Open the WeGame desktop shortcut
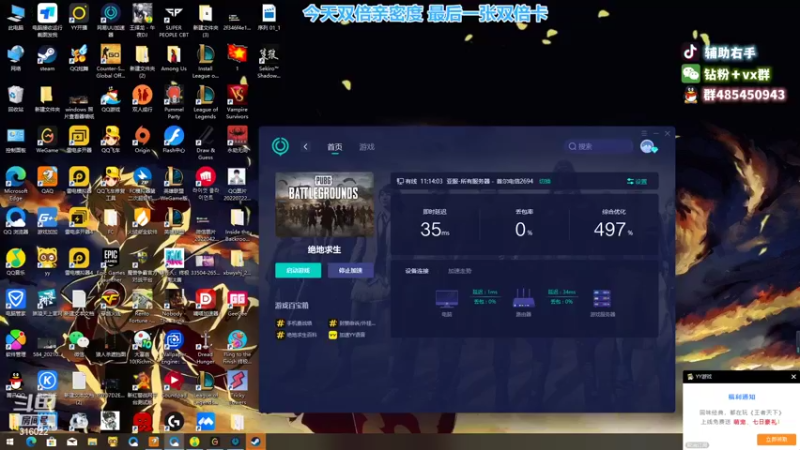This screenshot has height=450, width=800. [x=47, y=140]
